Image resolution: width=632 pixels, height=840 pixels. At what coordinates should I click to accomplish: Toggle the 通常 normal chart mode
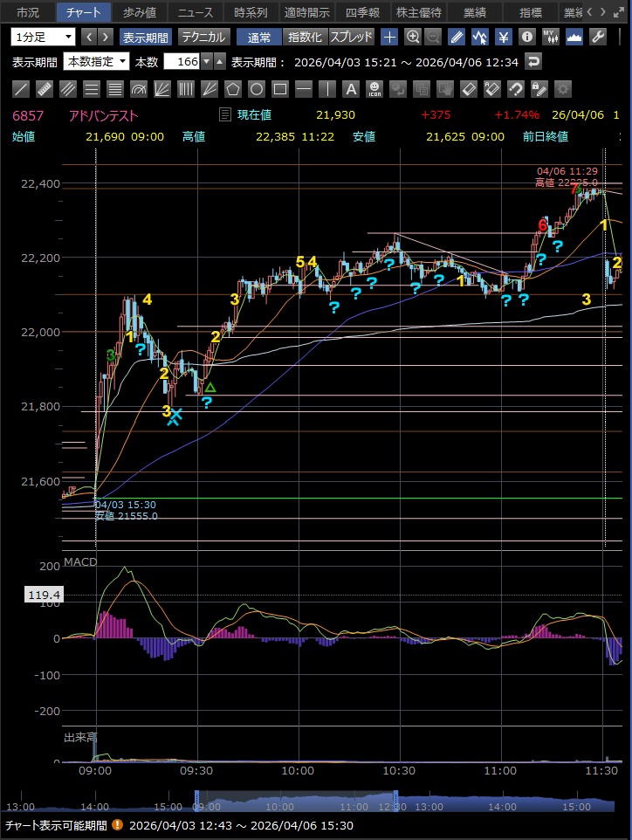click(259, 37)
